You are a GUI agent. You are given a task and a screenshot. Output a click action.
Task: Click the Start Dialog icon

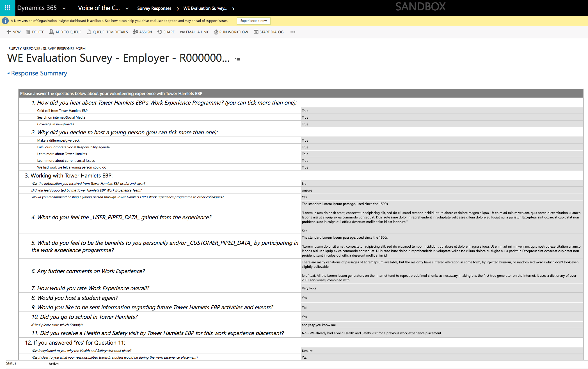(256, 32)
